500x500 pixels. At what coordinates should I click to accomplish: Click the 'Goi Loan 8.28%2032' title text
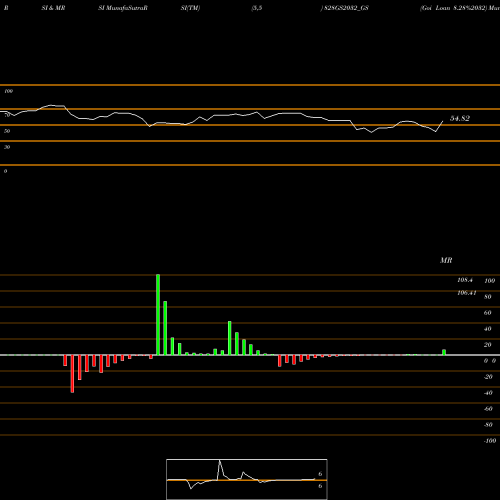(x=453, y=8)
